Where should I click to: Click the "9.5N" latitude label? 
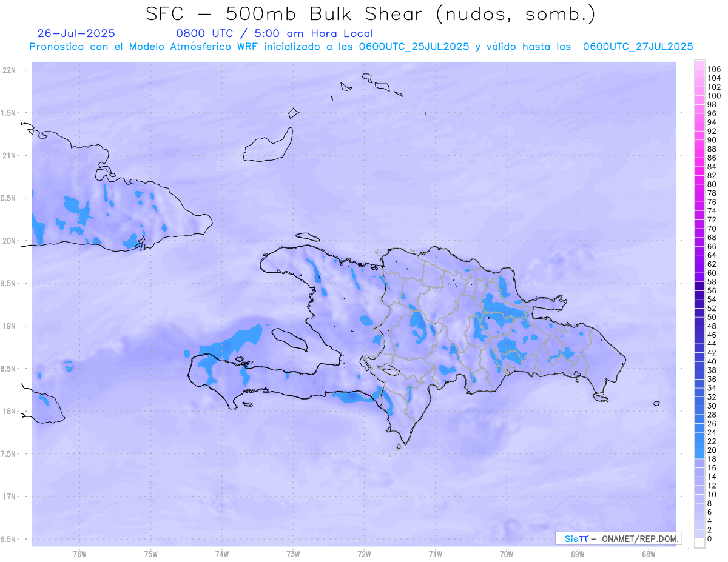pyautogui.click(x=8, y=283)
